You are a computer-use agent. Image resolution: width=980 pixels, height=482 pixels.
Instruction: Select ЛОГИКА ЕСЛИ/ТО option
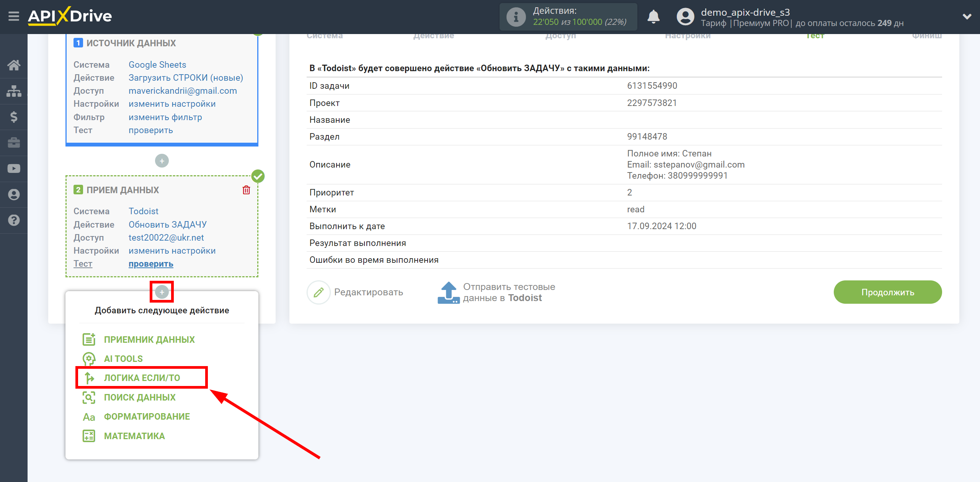pos(142,378)
